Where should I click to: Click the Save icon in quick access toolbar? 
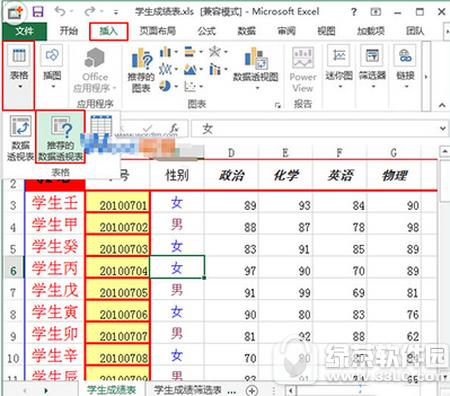pyautogui.click(x=38, y=12)
